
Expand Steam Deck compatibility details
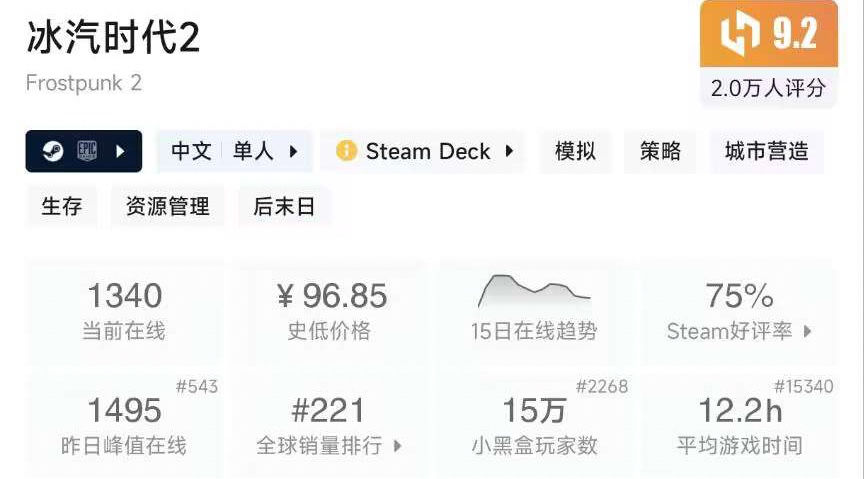pyautogui.click(x=509, y=152)
